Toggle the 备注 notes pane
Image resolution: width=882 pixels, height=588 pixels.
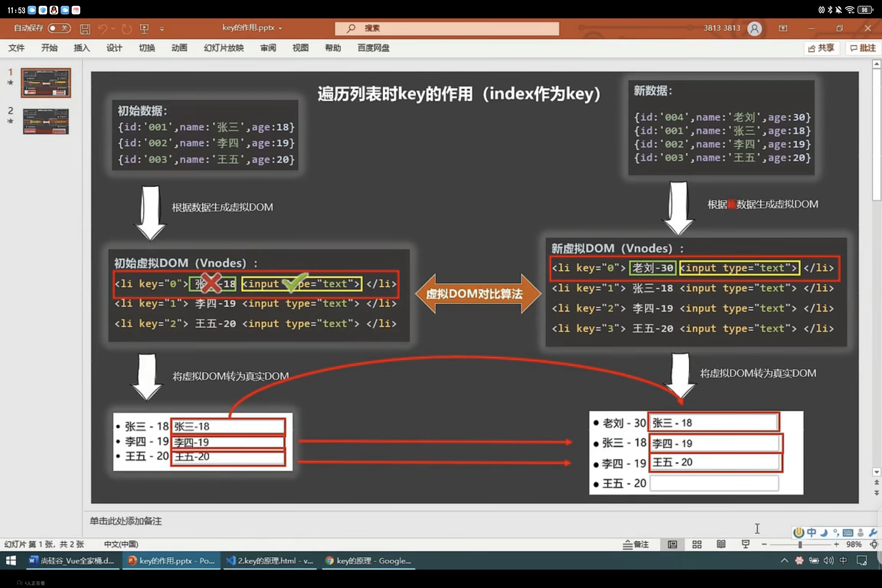(x=636, y=544)
